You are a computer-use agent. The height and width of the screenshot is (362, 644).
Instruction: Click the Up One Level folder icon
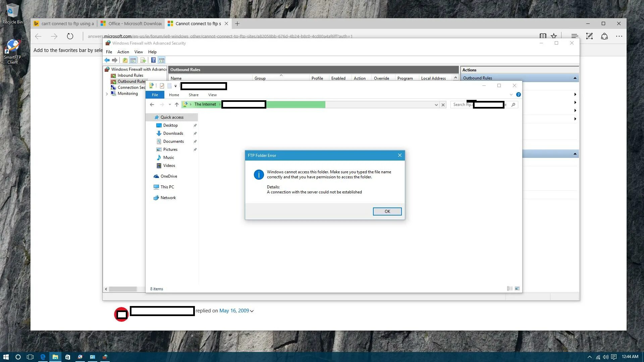coord(125,60)
